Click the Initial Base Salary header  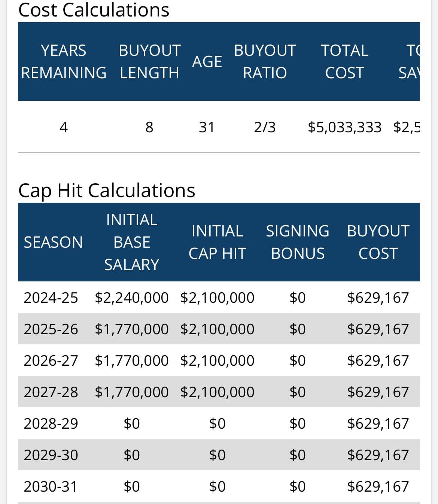pos(132,242)
